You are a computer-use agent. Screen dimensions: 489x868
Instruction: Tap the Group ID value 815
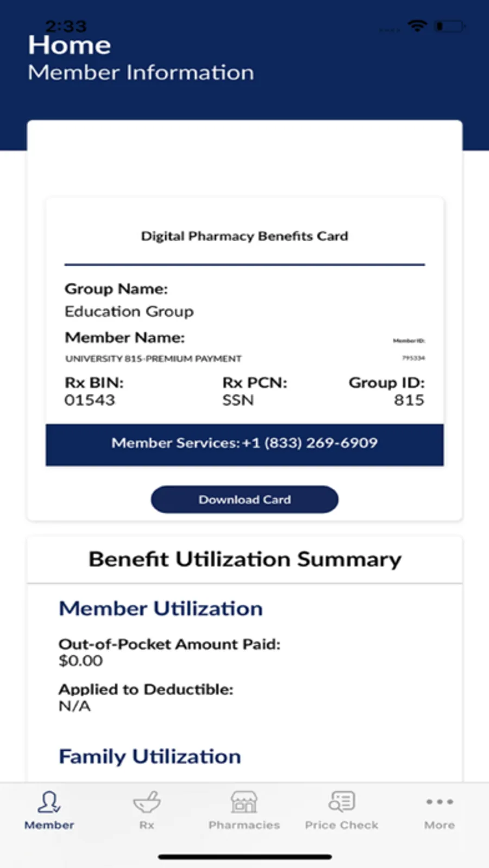coord(409,400)
